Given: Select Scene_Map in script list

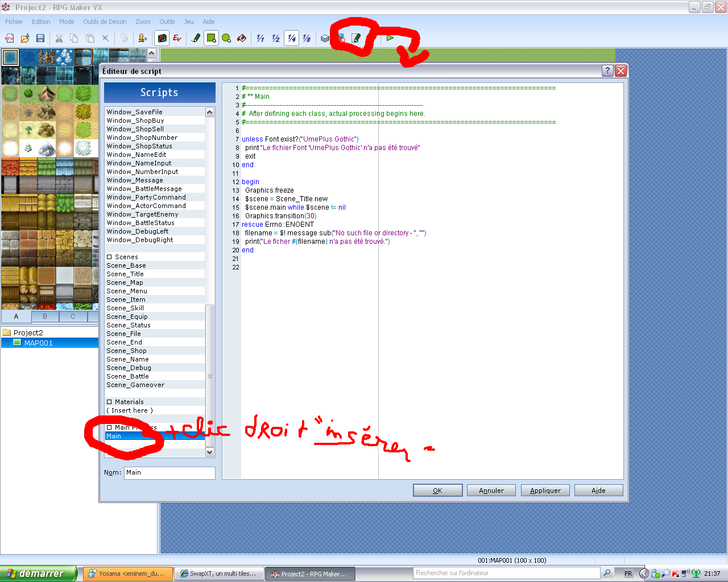Looking at the screenshot, I should tap(155, 282).
